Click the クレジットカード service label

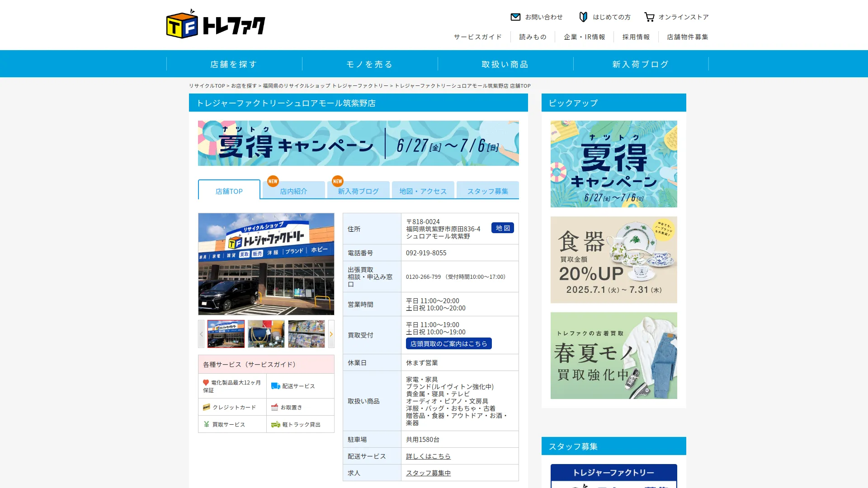click(234, 407)
